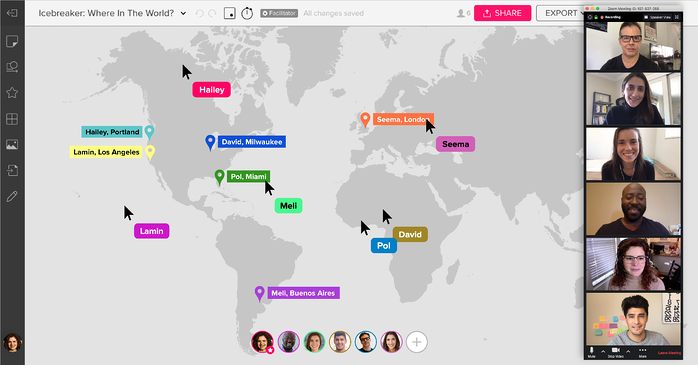This screenshot has width=698, height=365.
Task: Click the pink SHARE button
Action: (x=503, y=13)
